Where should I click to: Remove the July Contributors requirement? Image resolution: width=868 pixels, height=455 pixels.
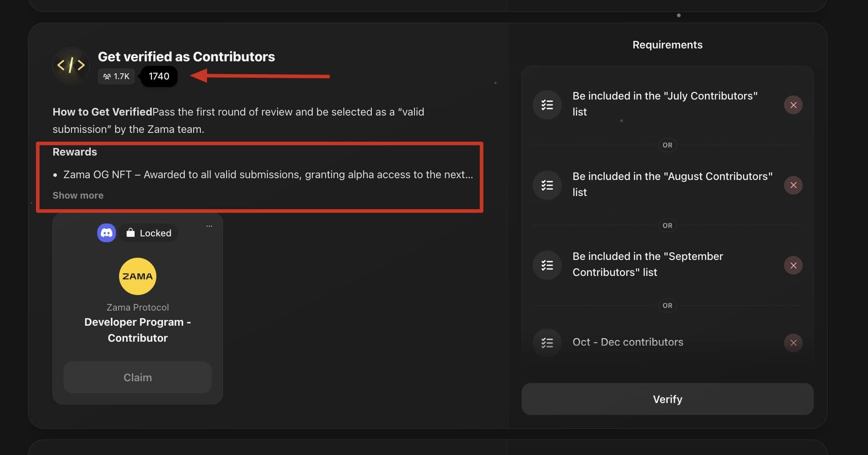click(x=793, y=105)
